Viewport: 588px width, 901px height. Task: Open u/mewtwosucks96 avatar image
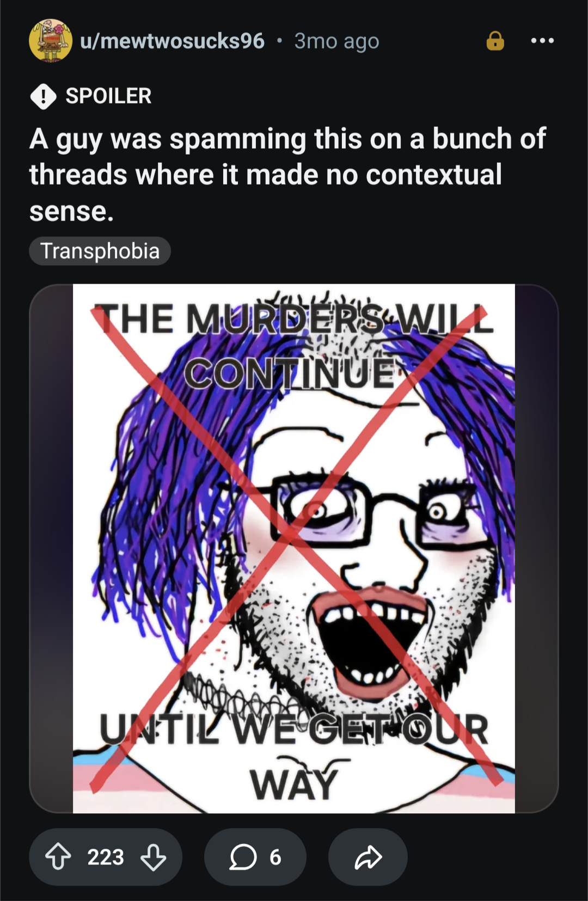click(51, 41)
